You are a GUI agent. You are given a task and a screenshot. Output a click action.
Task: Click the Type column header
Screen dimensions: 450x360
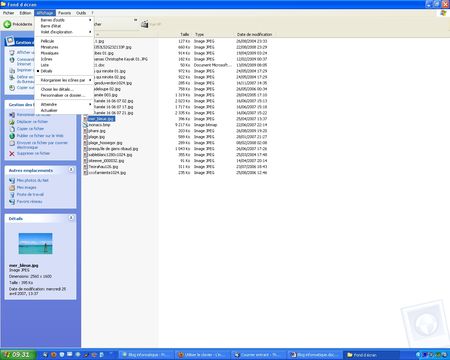(x=199, y=34)
